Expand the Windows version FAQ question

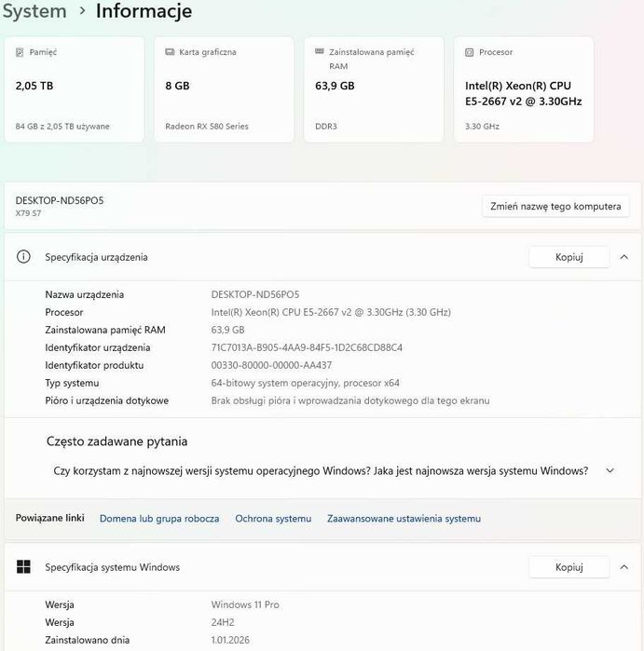click(x=610, y=470)
